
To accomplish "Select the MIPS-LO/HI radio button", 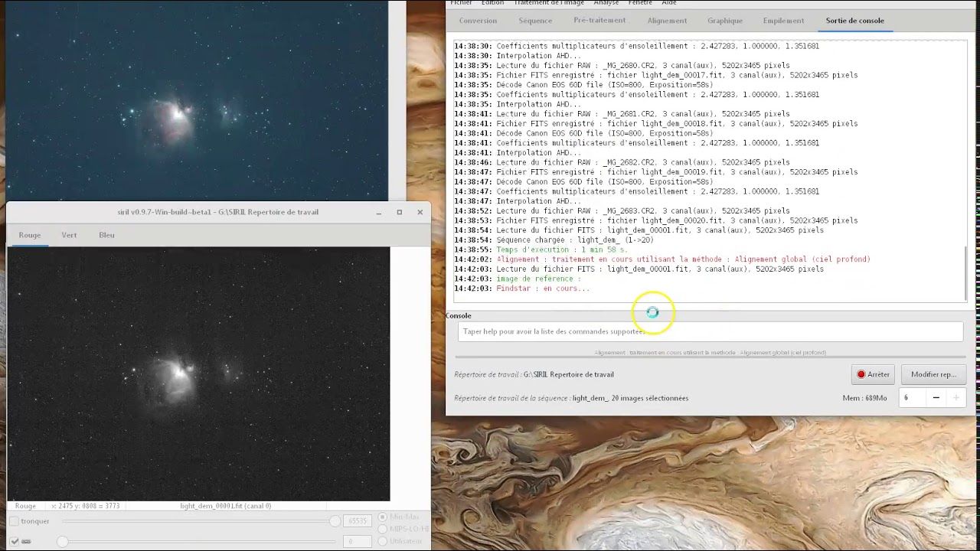I will click(x=383, y=529).
